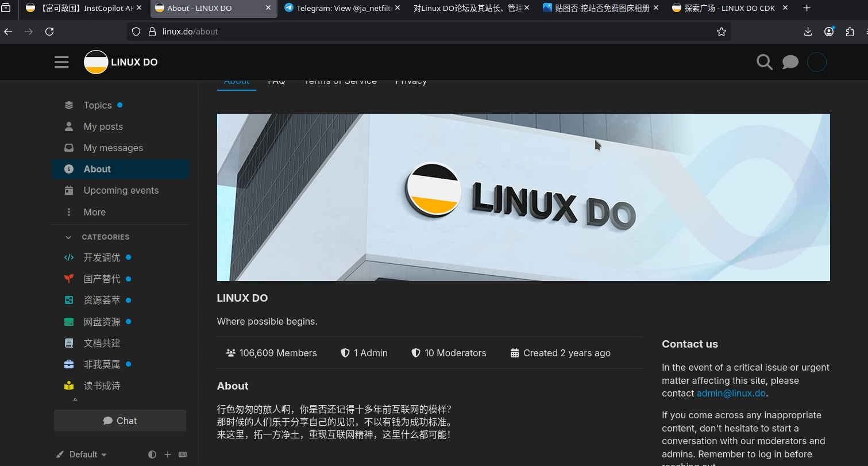Click the admin@linux.do email link

(731, 394)
